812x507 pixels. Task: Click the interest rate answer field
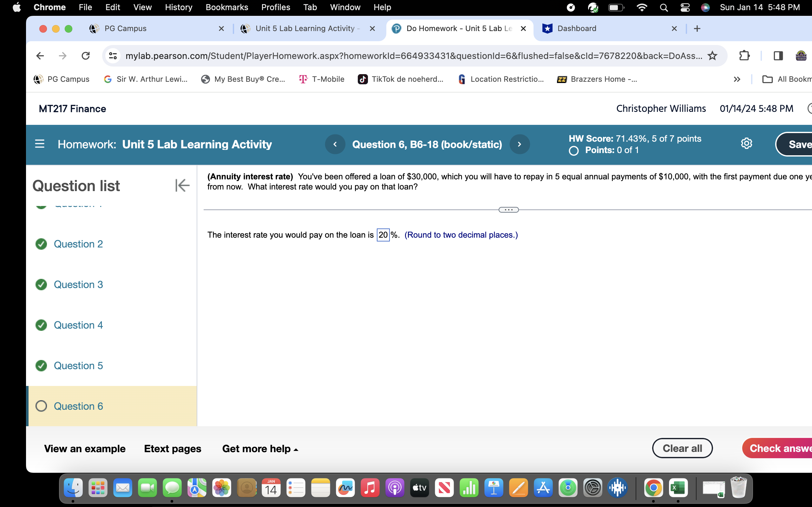tap(383, 235)
